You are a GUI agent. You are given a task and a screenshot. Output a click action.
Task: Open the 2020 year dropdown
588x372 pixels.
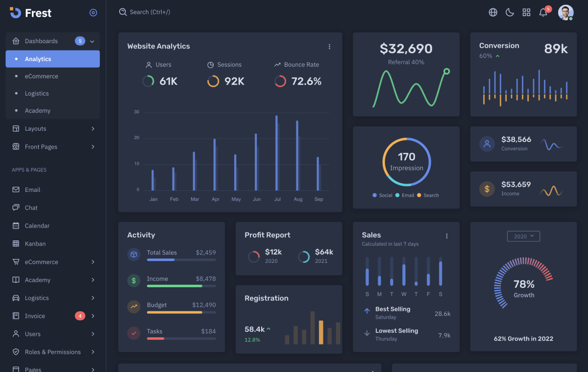point(523,236)
